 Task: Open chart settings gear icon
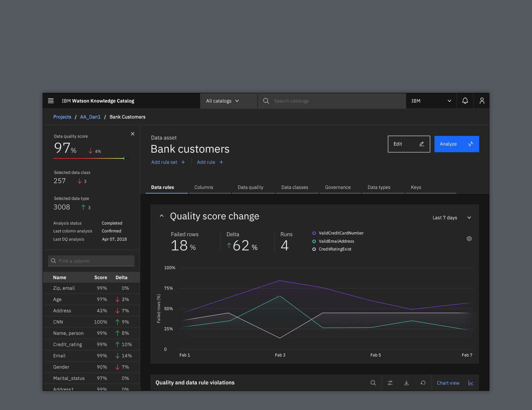pos(469,239)
